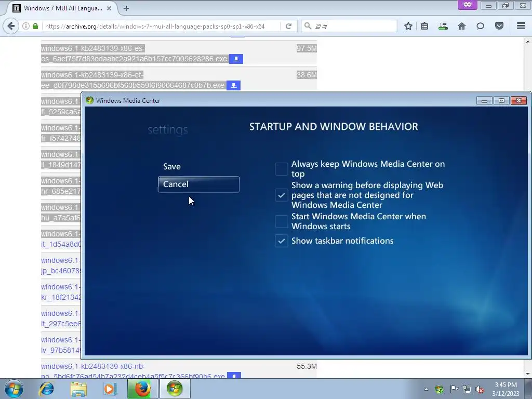Image resolution: width=532 pixels, height=399 pixels.
Task: Select the Windows 7 MUI All Language tab
Action: [x=63, y=8]
